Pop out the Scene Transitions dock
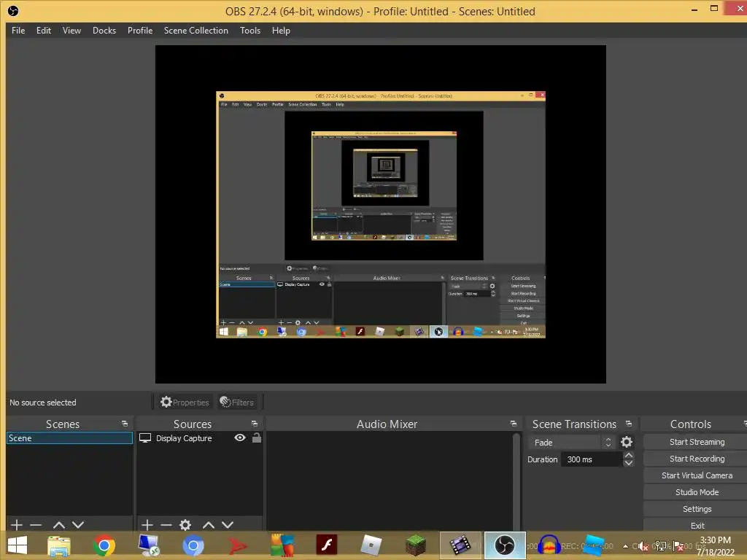This screenshot has height=560, width=747. [629, 424]
